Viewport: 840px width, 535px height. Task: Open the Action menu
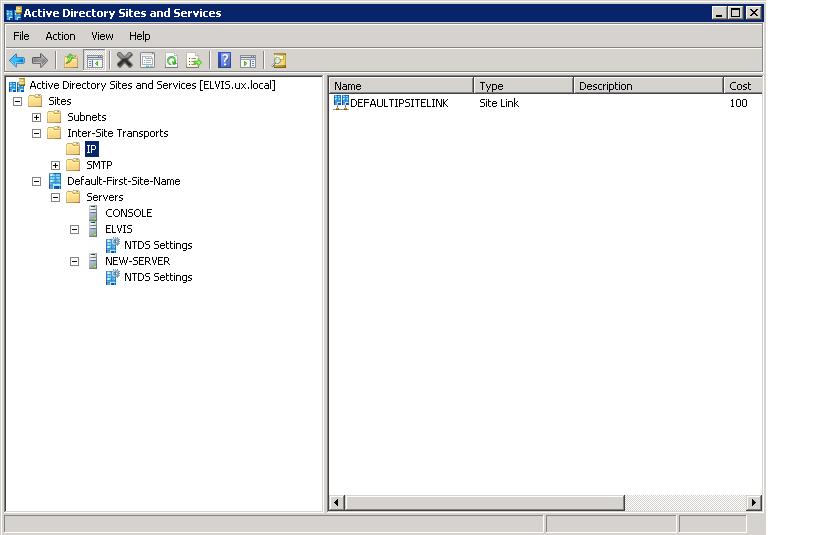(60, 36)
